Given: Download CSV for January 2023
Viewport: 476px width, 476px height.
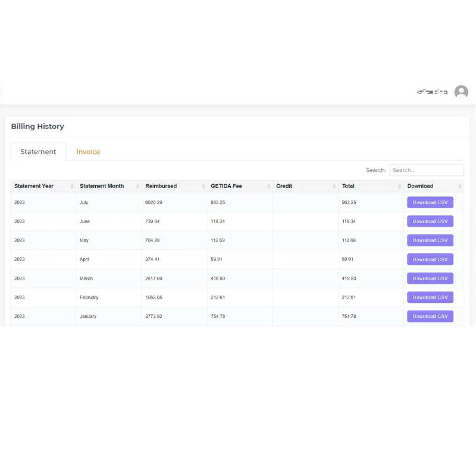Looking at the screenshot, I should [x=430, y=317].
